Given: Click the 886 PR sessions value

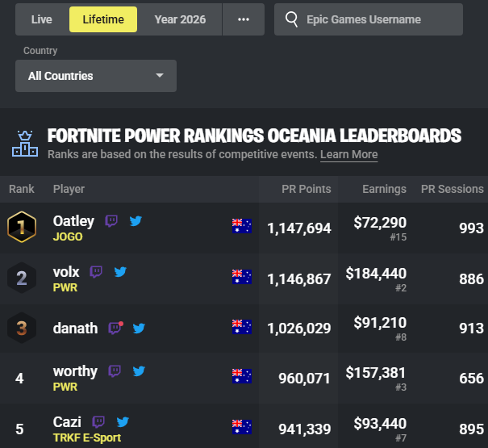Looking at the screenshot, I should click(x=472, y=278).
